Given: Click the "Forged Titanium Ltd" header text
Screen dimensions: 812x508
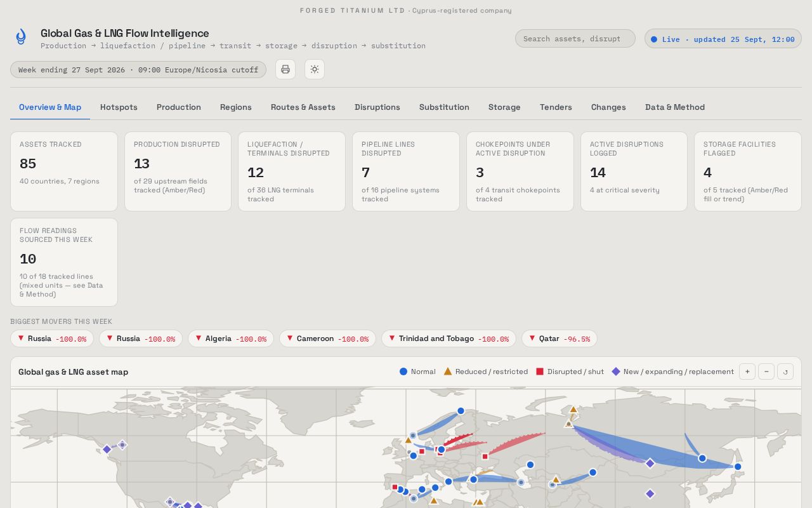Looking at the screenshot, I should click(x=353, y=10).
